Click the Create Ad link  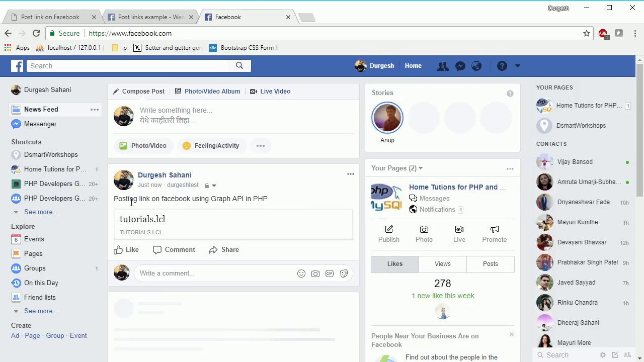pos(15,336)
